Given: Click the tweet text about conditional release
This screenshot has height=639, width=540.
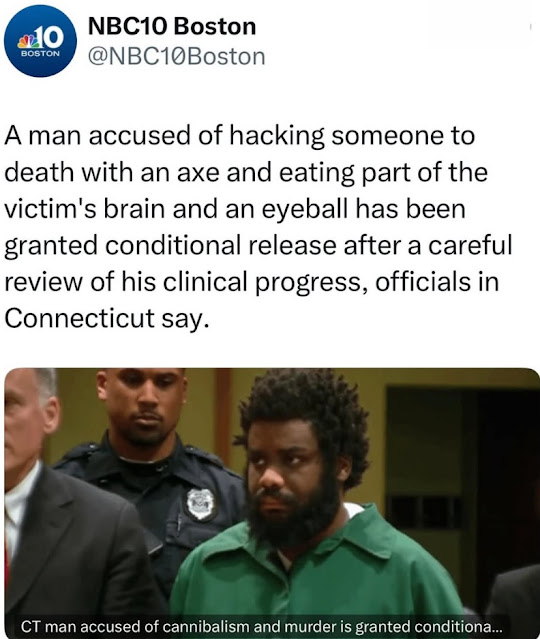Looking at the screenshot, I should (258, 227).
